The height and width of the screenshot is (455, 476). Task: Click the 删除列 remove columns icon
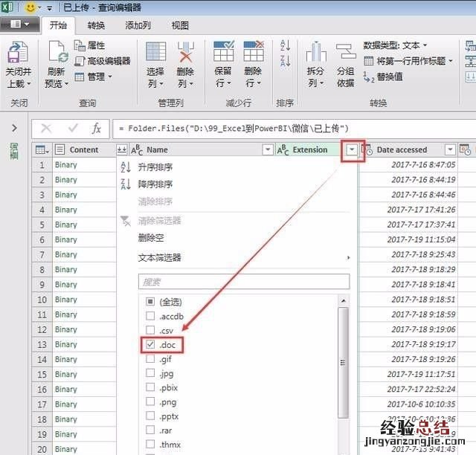coord(185,52)
